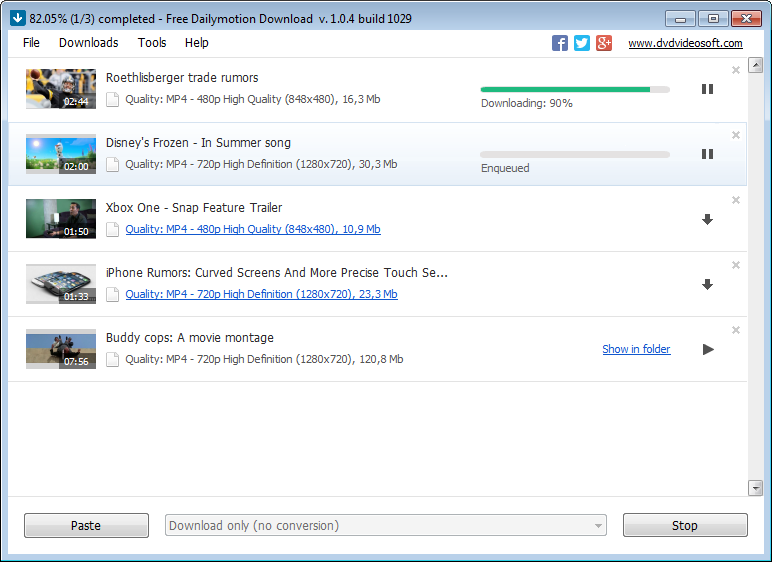Screen dimensions: 772x562
Task: Open the Download only (no conversion) dropdown
Action: pyautogui.click(x=386, y=526)
